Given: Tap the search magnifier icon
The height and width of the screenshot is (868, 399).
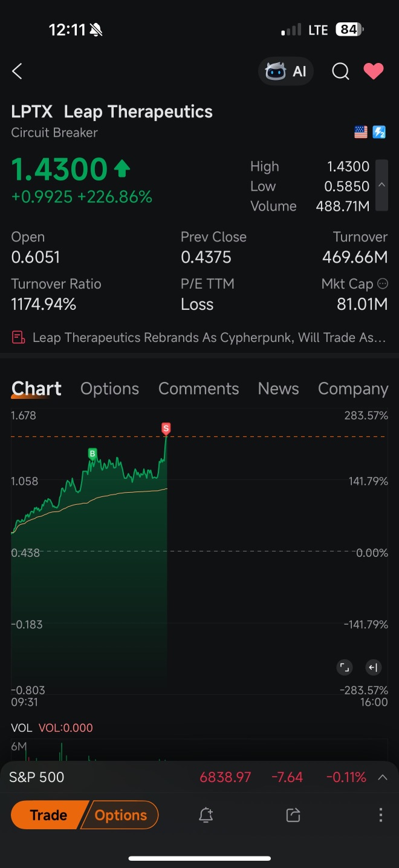Looking at the screenshot, I should click(340, 71).
